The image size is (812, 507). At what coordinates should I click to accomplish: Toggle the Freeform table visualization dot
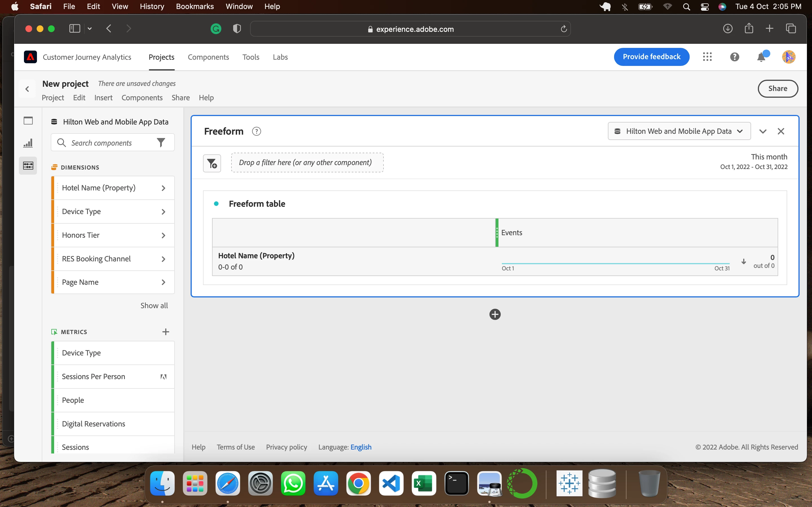pyautogui.click(x=217, y=204)
